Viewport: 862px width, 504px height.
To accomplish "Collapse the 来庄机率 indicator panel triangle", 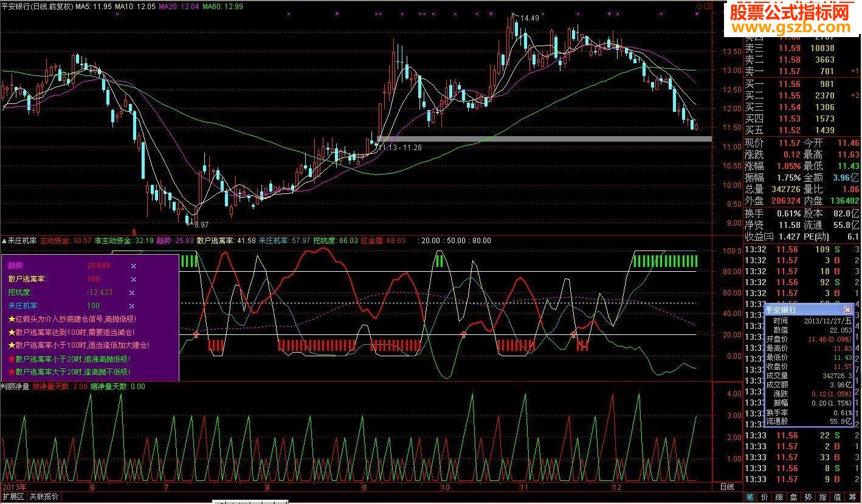I will [x=4, y=241].
